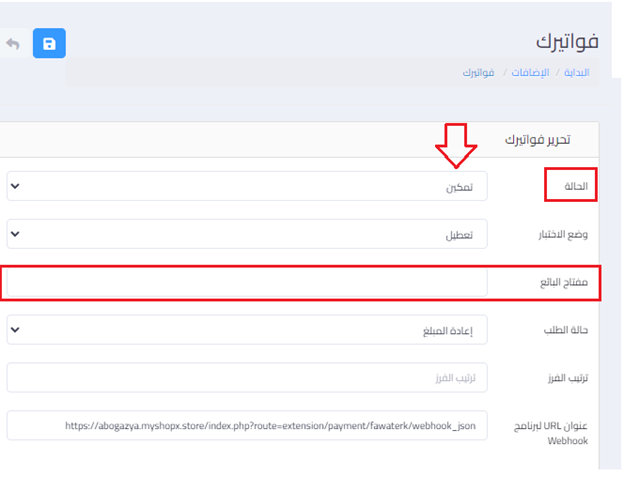The image size is (624, 477).
Task: Go to البداية in the breadcrumb
Action: click(576, 73)
